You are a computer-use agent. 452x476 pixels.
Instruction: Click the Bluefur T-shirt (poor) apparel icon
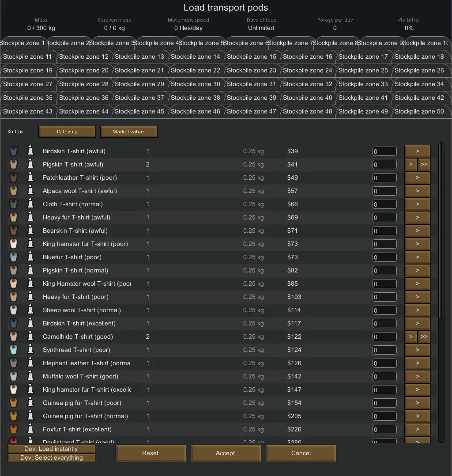[x=13, y=257]
